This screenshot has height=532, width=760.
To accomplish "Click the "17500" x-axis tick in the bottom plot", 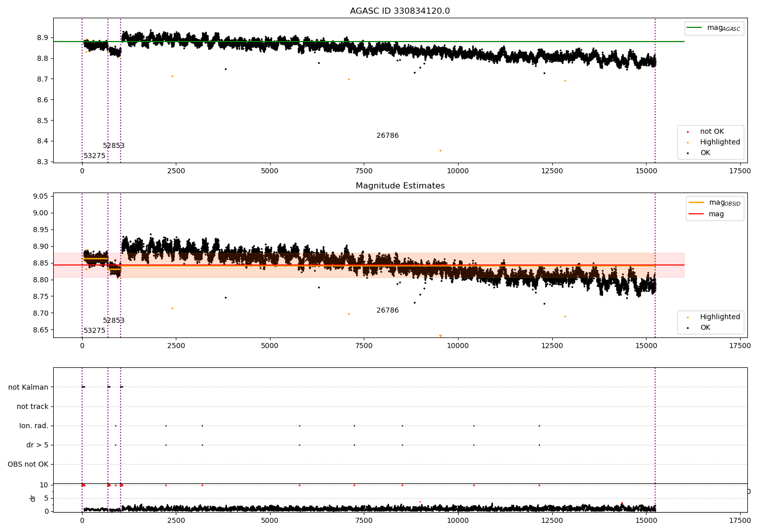I will coord(740,521).
